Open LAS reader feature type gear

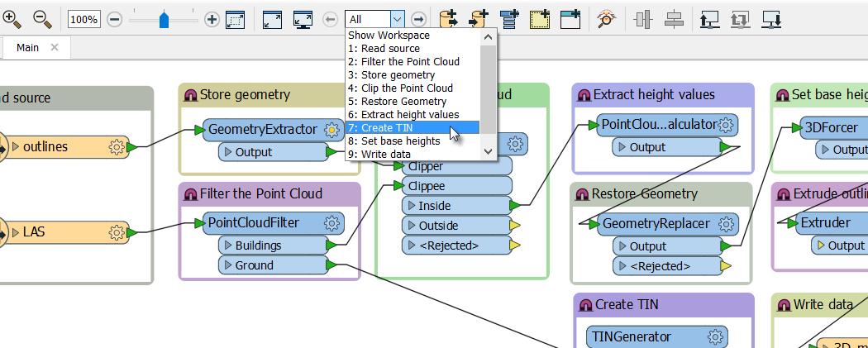[117, 232]
